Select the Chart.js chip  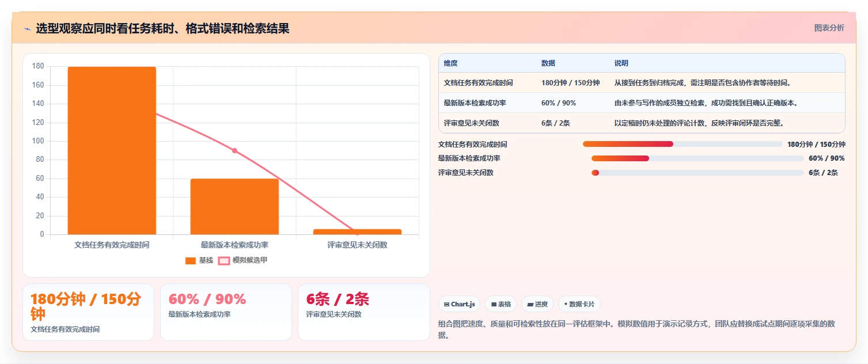click(459, 304)
